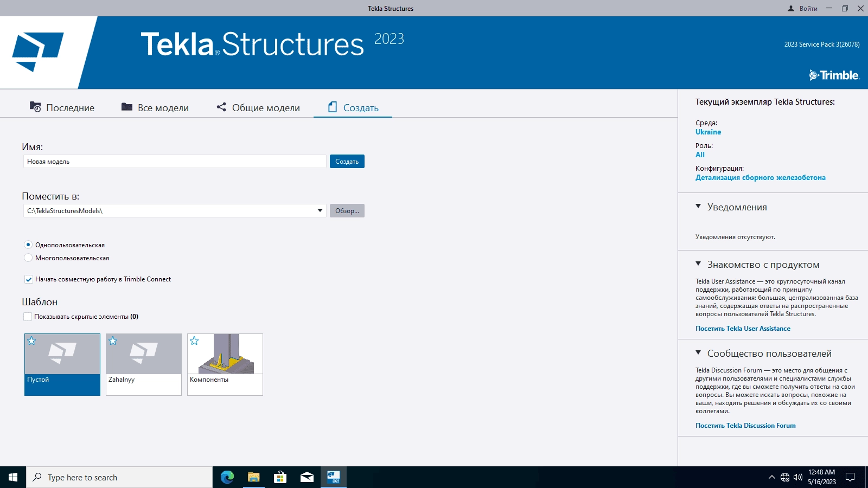The image size is (868, 488).
Task: Click the blue Создать button
Action: pos(347,162)
